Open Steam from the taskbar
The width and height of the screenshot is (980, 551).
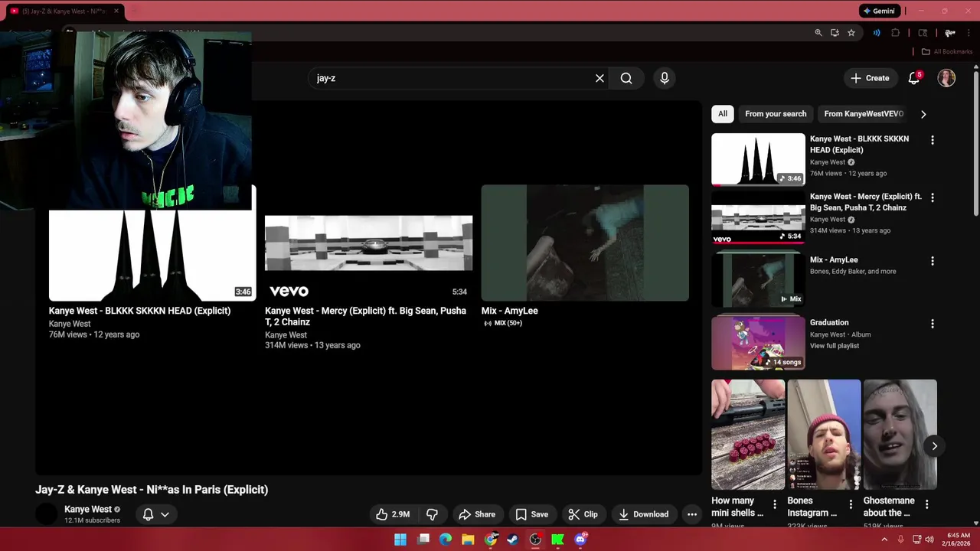click(513, 540)
